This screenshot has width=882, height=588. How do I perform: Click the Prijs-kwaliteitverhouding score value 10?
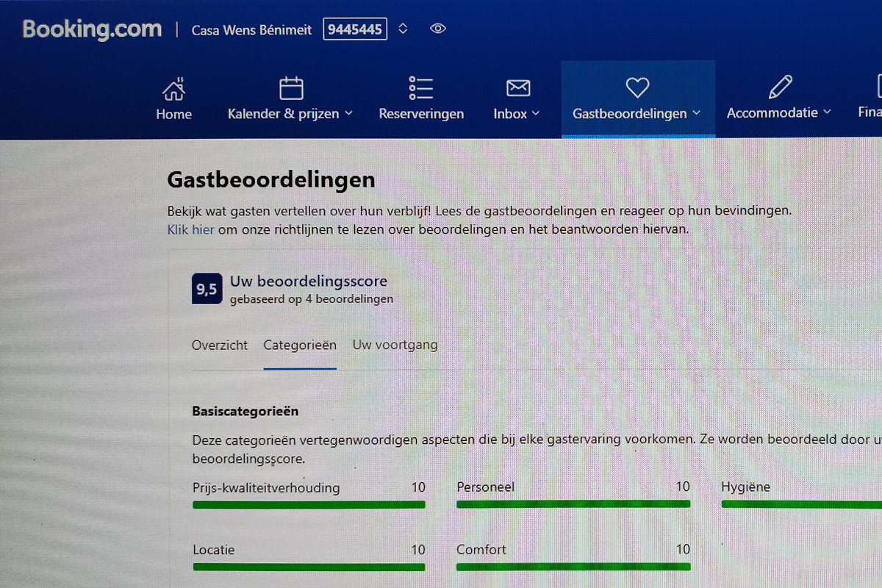418,487
